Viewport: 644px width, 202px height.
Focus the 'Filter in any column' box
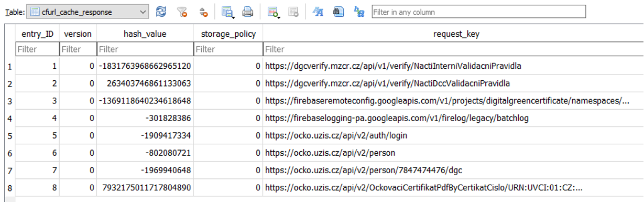point(478,12)
